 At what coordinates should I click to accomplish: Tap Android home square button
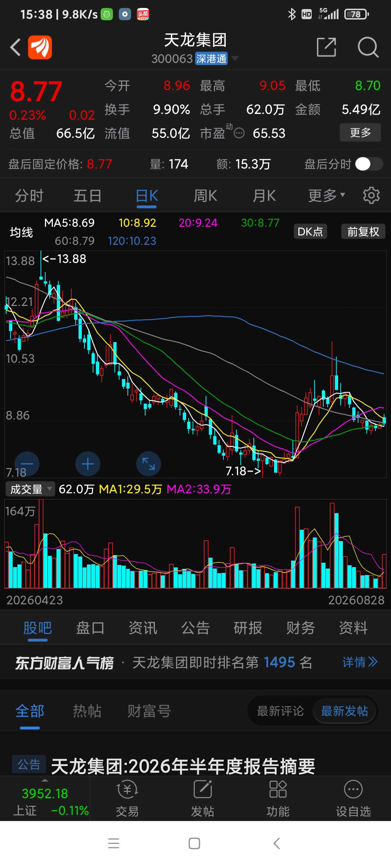pyautogui.click(x=194, y=843)
